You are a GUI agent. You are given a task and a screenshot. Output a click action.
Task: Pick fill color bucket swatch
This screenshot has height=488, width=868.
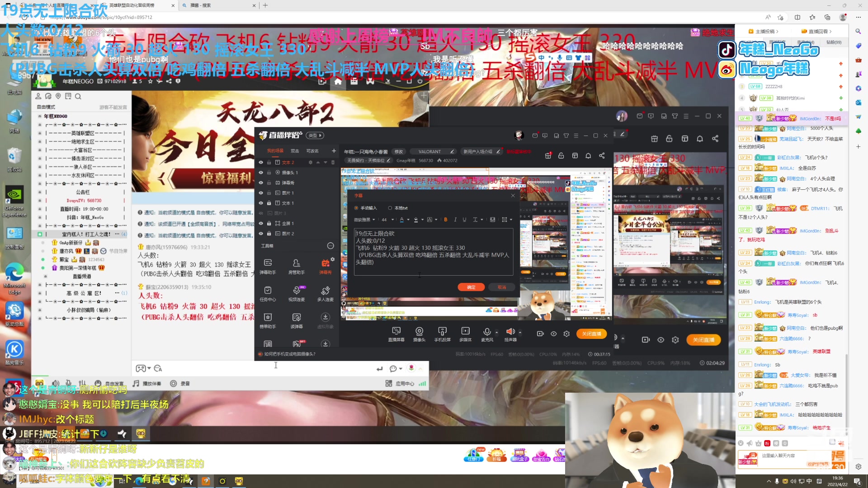click(416, 220)
